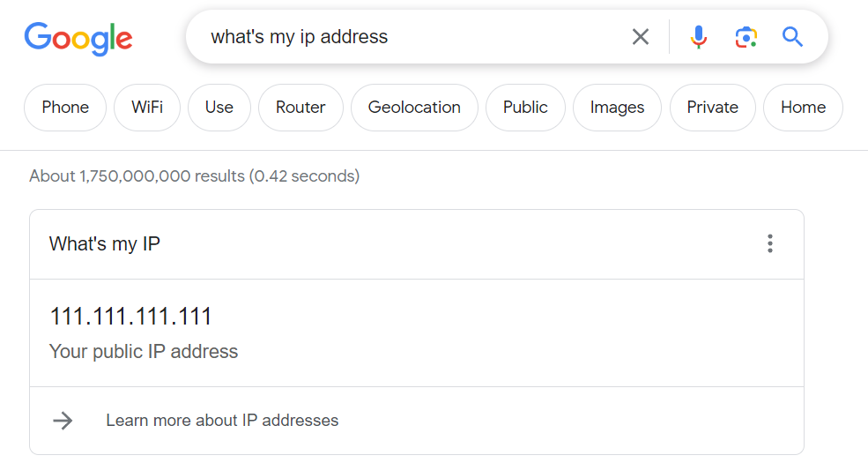Viewport: 868px width, 463px height.
Task: Click inside the search query field
Action: click(397, 37)
